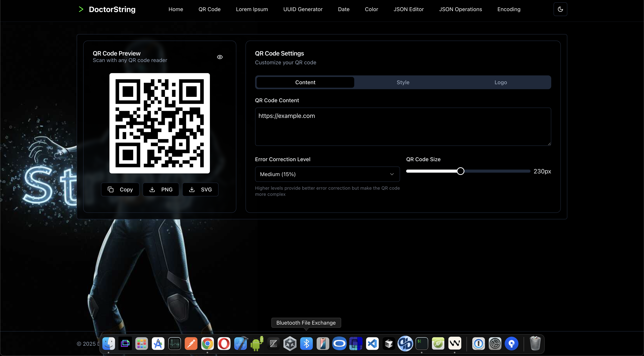Open the blue pixel-blocks dock app
Screen dimensions: 644x356
356,344
